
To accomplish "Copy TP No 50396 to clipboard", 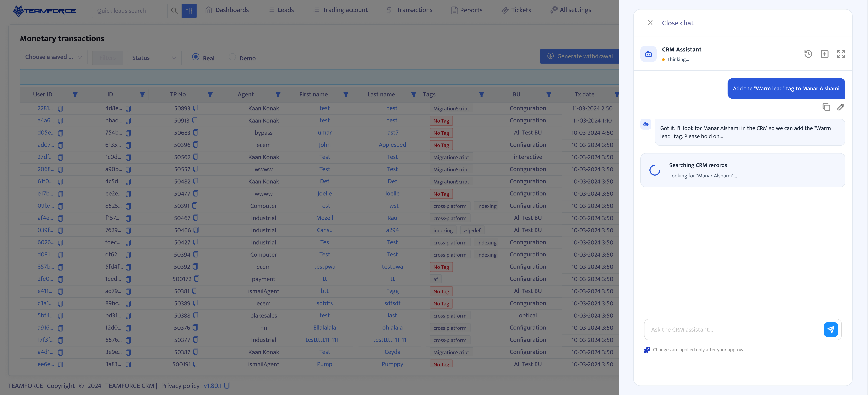I will (x=196, y=145).
